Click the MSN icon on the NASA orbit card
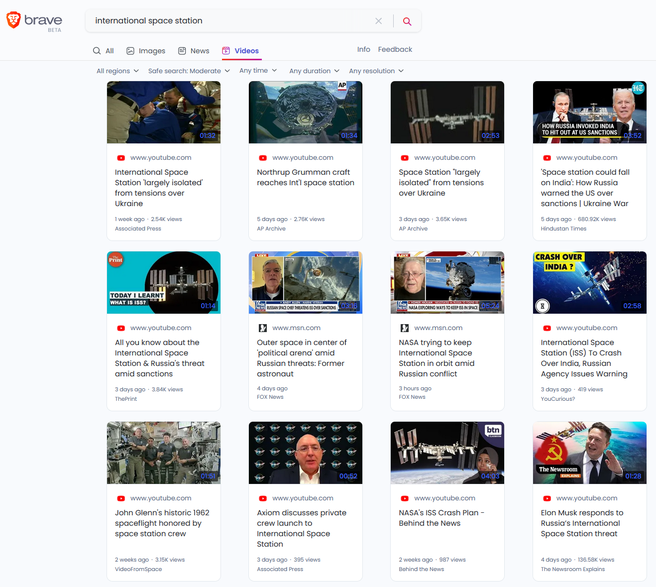This screenshot has height=587, width=656. point(405,328)
